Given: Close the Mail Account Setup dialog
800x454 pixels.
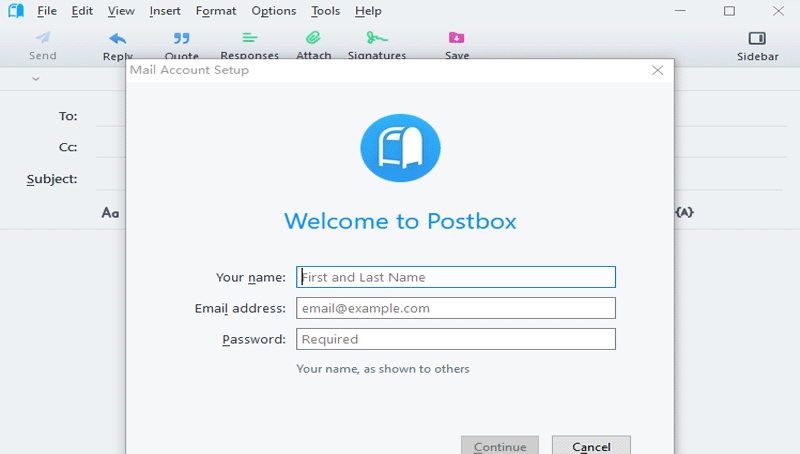Looking at the screenshot, I should click(x=658, y=70).
